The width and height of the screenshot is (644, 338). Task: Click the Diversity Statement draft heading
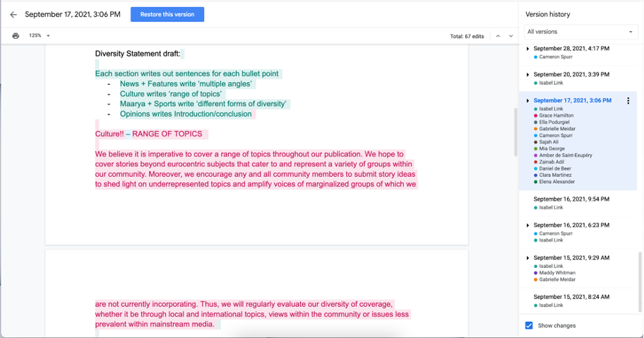(138, 54)
